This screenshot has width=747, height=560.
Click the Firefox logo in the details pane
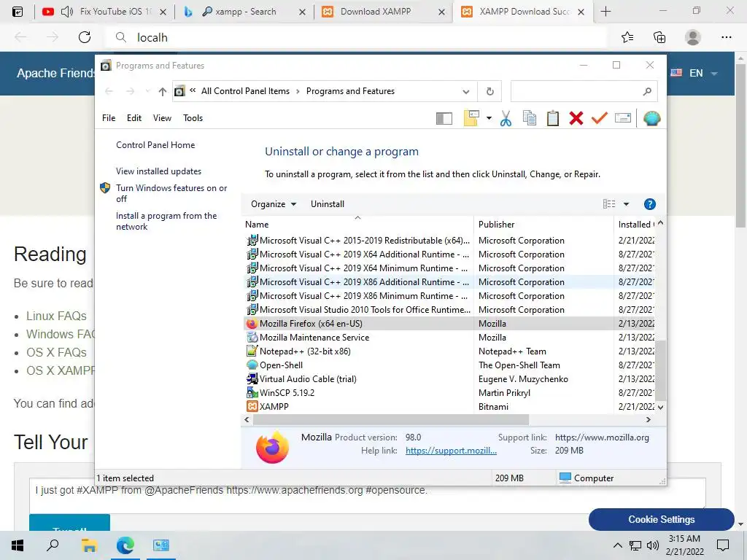coord(272,447)
